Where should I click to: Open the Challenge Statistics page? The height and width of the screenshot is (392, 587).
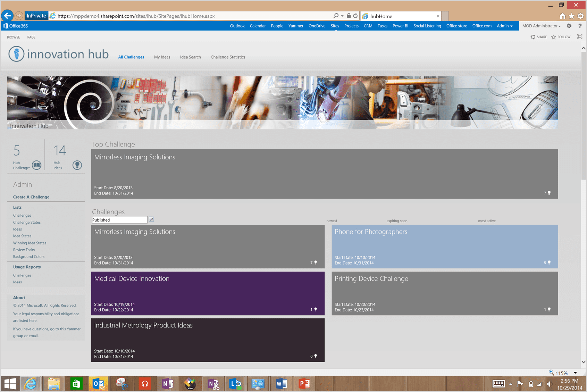point(228,57)
